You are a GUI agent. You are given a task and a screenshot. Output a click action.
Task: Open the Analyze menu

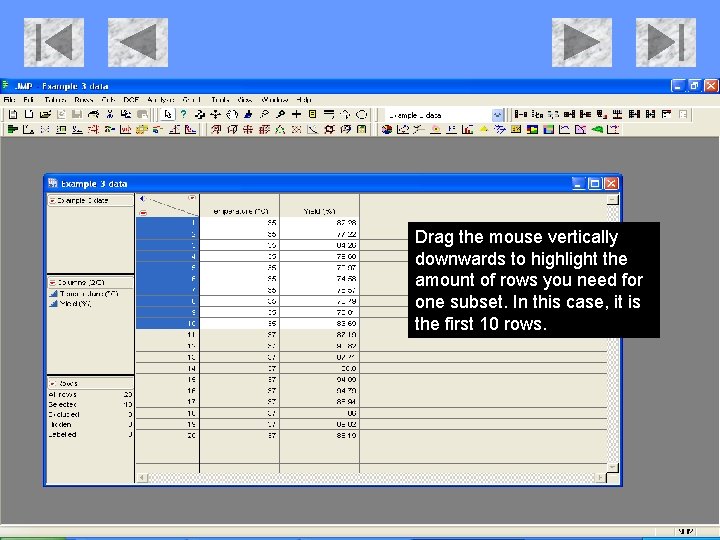click(161, 100)
